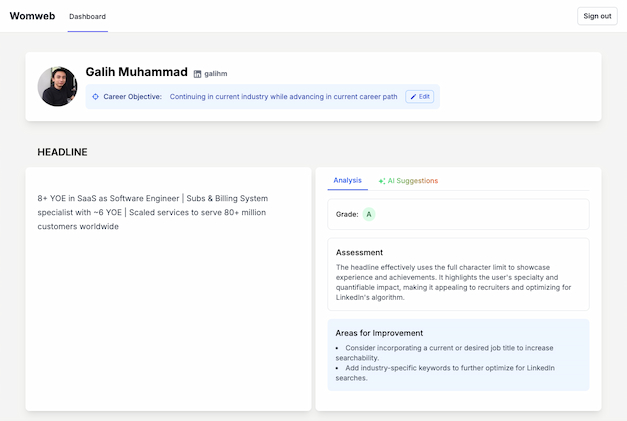Screen dimensions: 627x421
Task: Click the pencil icon in Edit button
Action: (413, 97)
